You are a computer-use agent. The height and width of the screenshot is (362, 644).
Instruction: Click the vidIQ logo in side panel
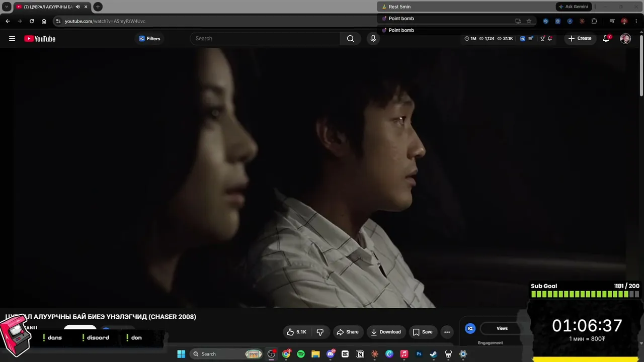[x=470, y=328]
